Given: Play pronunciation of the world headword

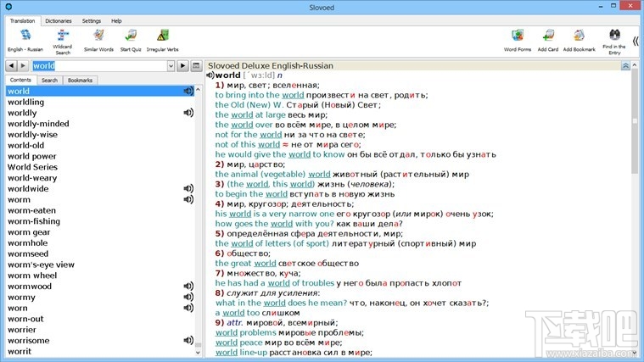Looking at the screenshot, I should (x=210, y=75).
